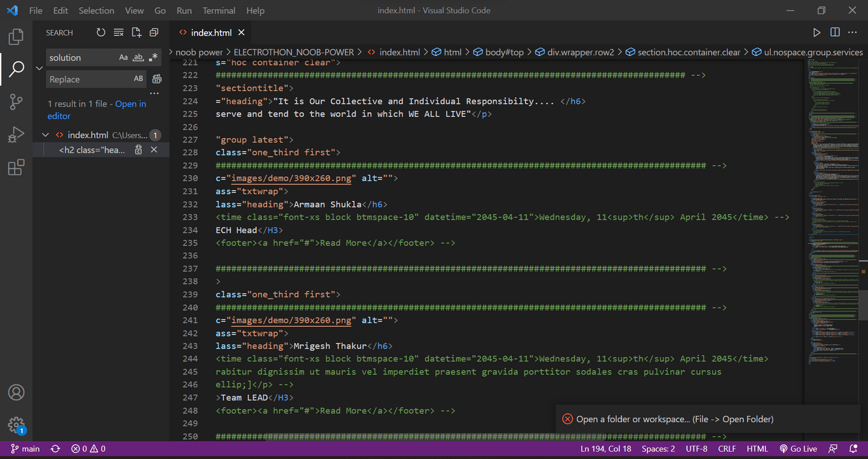Open the Help menu
Screen dimensions: 868x459
pos(256,10)
